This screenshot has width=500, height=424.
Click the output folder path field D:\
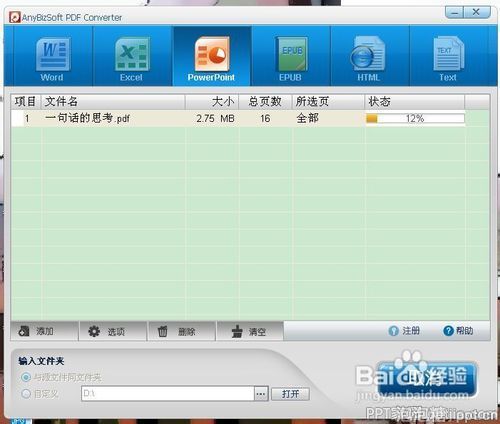pos(168,393)
